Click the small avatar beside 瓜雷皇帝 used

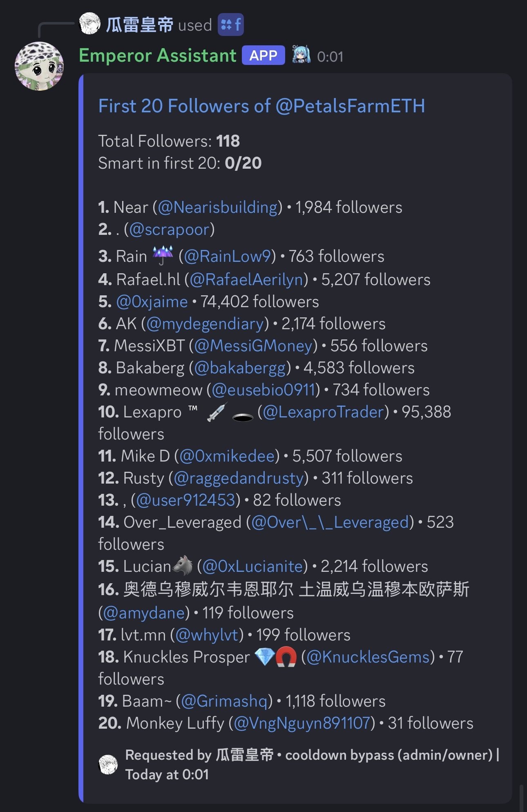click(89, 24)
